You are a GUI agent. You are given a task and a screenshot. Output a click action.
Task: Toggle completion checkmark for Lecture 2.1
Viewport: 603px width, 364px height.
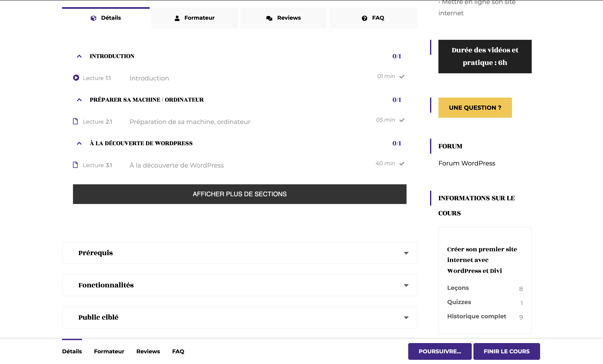[x=402, y=120]
